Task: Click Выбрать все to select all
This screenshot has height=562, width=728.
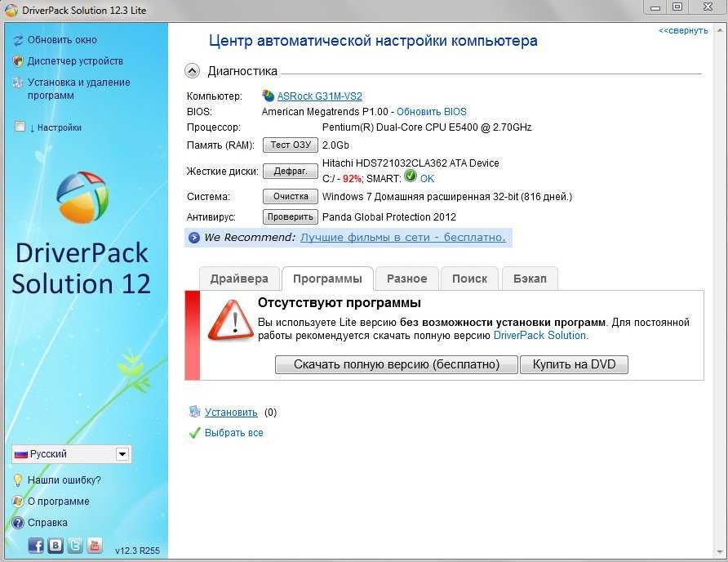Action: (x=233, y=433)
